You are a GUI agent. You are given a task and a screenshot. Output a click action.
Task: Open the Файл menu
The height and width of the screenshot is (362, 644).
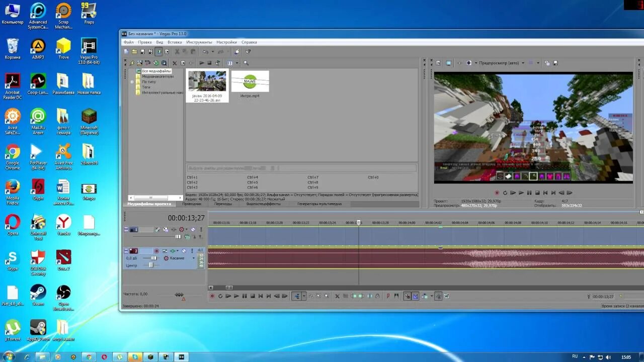click(x=128, y=42)
